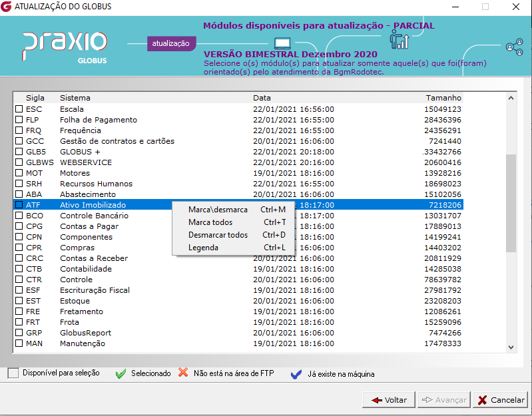532x416 pixels.
Task: Click the scrollbar up arrow
Action: [511, 98]
